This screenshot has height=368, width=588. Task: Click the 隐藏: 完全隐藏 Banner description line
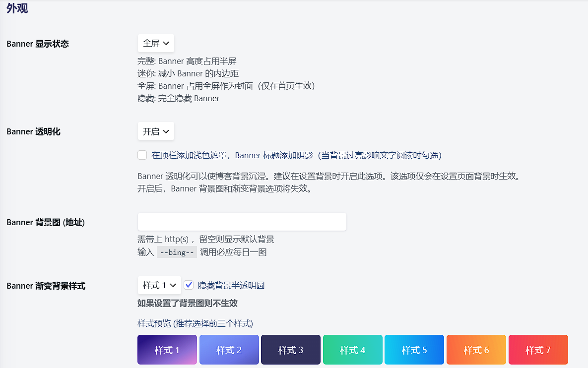179,98
